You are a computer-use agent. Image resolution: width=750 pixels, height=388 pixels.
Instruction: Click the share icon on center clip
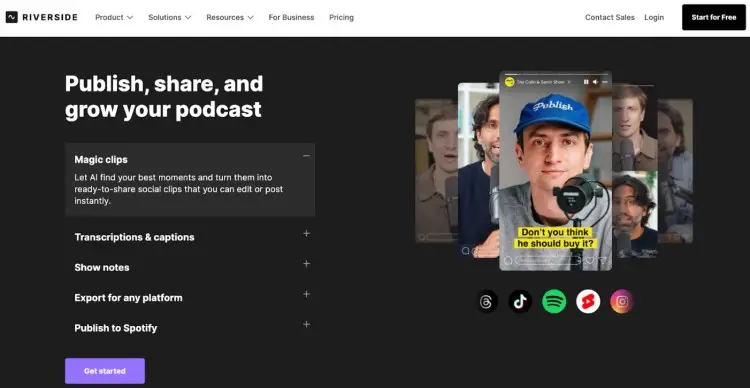603,261
